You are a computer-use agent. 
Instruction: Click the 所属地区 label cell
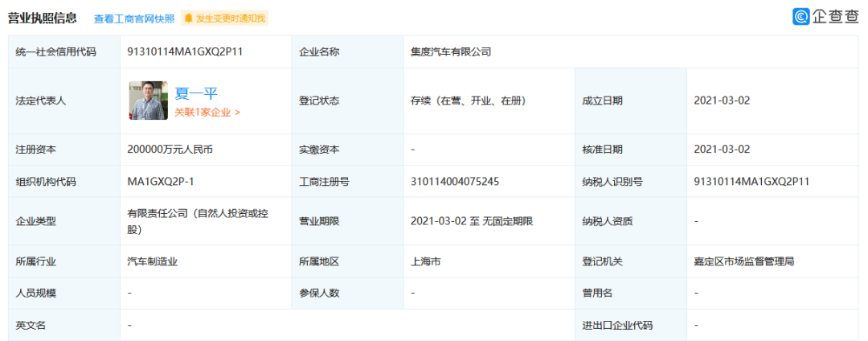coord(347,261)
